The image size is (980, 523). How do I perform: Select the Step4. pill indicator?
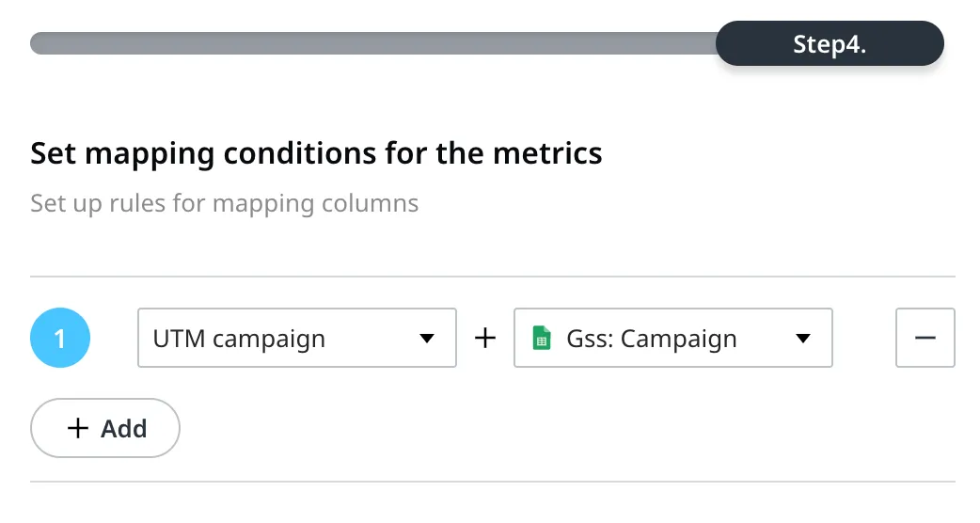coord(830,43)
